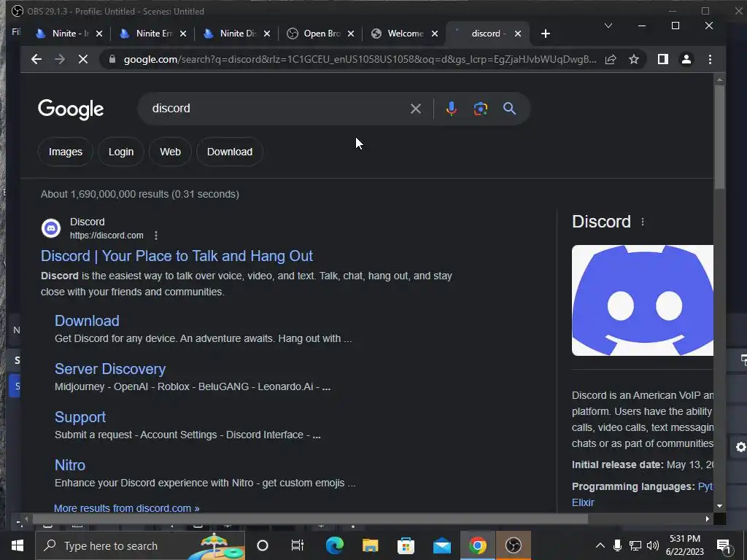Start voice search with the microphone icon
The width and height of the screenshot is (747, 560).
(x=451, y=109)
